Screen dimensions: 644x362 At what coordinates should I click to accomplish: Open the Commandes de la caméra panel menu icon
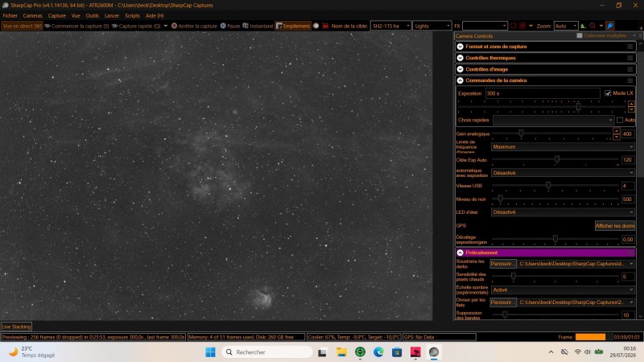(x=630, y=80)
